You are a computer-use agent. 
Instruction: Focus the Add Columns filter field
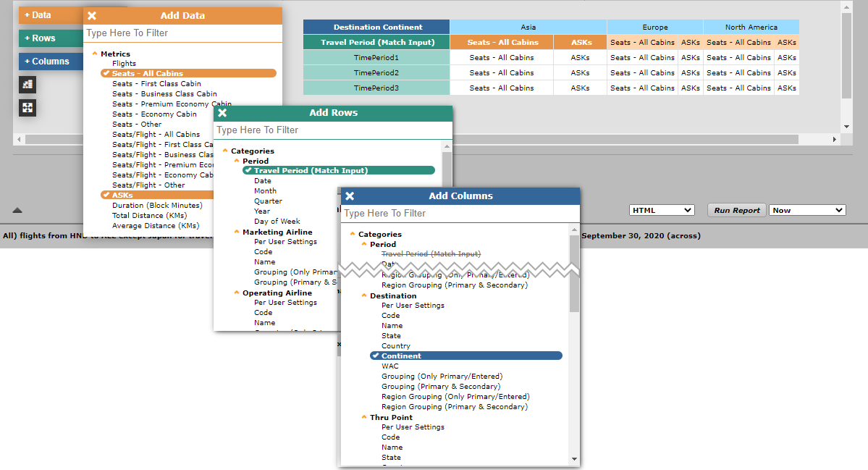[460, 214]
